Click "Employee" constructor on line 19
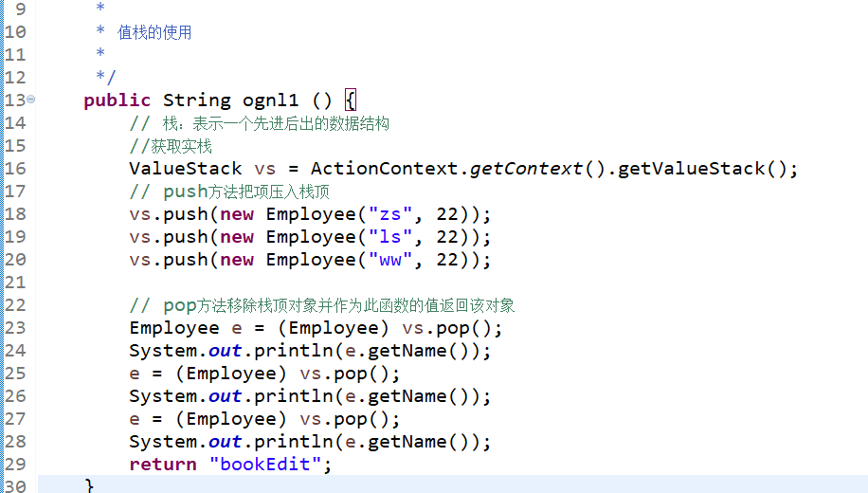The width and height of the screenshot is (868, 493). (311, 237)
